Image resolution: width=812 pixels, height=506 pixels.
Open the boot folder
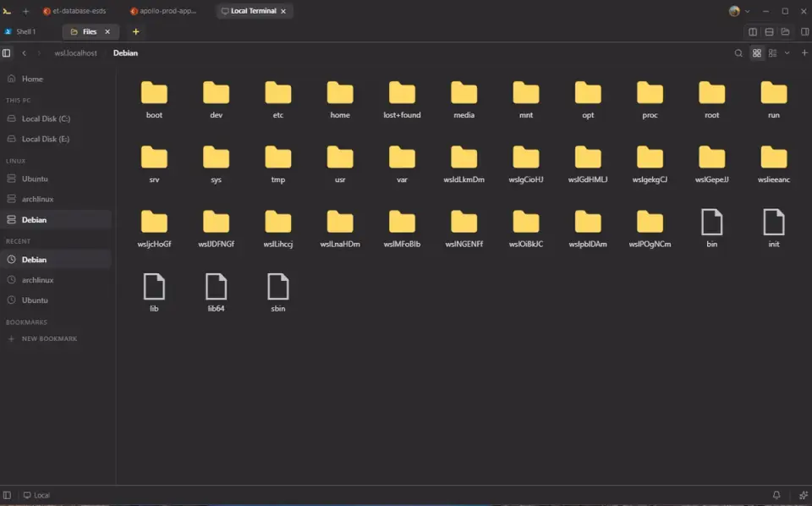[x=154, y=100]
